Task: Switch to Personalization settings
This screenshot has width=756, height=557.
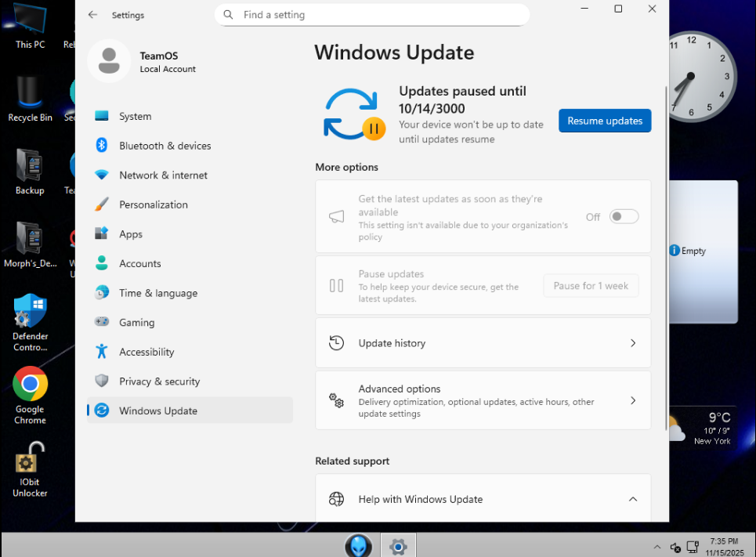Action: [190, 204]
